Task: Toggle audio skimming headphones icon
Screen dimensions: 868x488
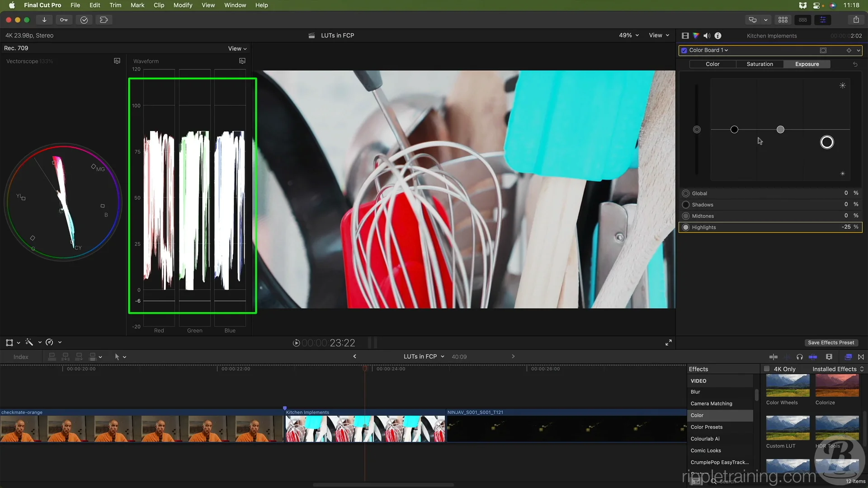Action: point(799,357)
